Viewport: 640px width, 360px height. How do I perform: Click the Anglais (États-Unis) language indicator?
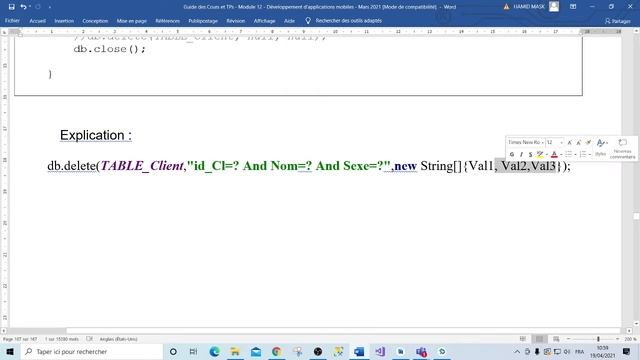coord(118,339)
